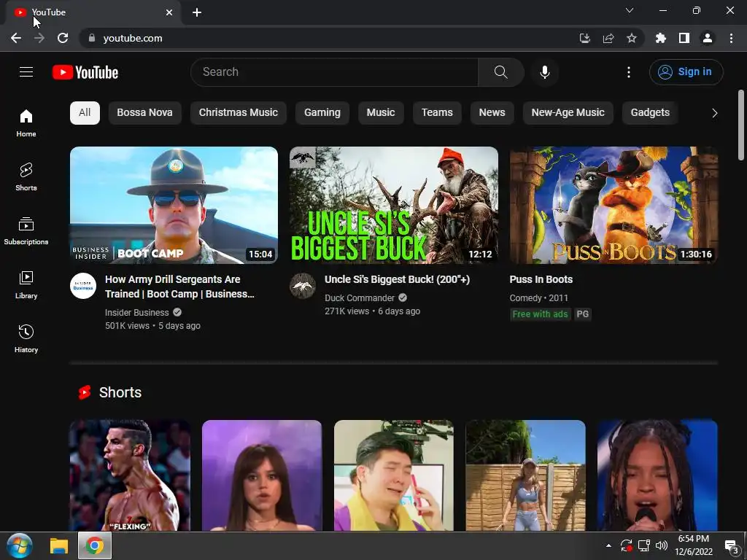This screenshot has width=747, height=560.
Task: Open Library in sidebar
Action: (x=26, y=285)
